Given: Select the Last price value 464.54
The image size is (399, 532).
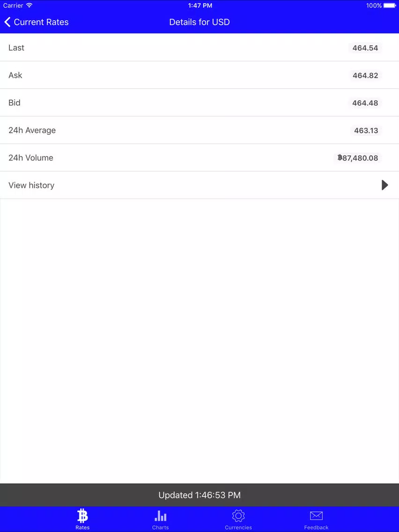Looking at the screenshot, I should coord(365,48).
